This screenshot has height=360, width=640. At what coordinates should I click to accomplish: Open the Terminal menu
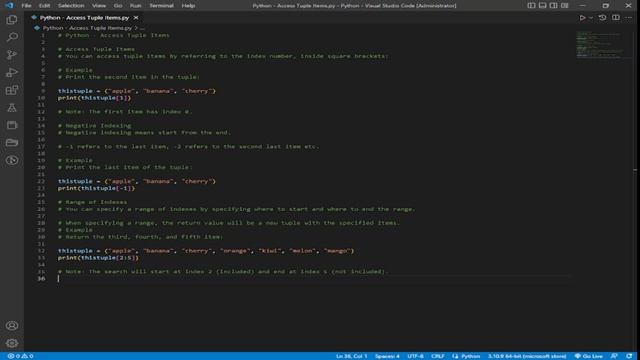coord(161,6)
